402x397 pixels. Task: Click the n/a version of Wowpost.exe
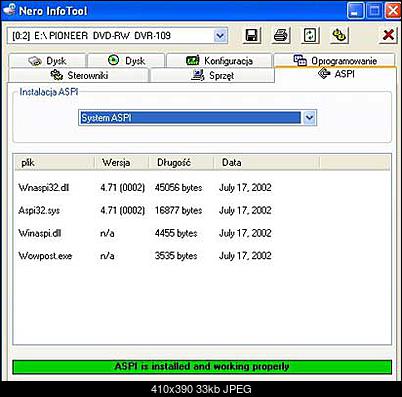pos(107,256)
